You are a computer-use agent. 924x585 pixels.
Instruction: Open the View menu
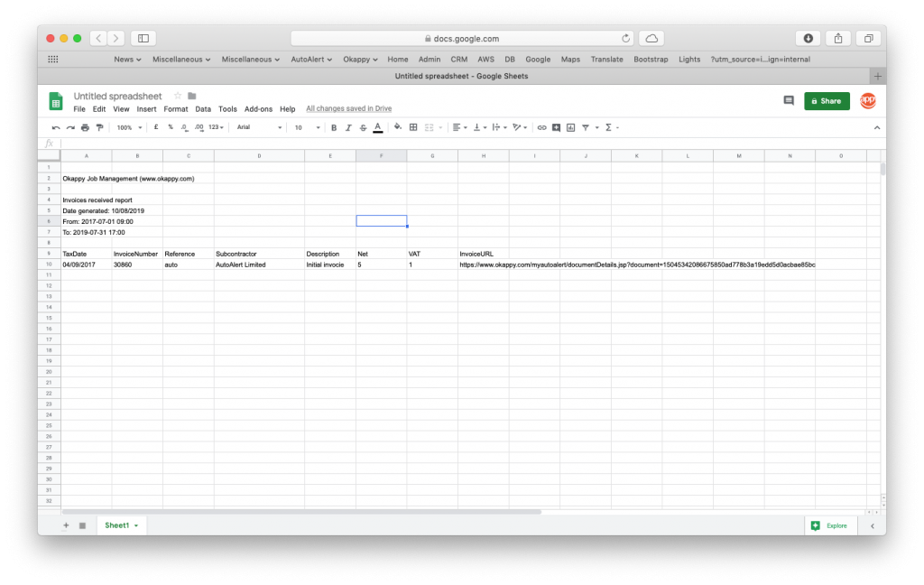tap(121, 109)
